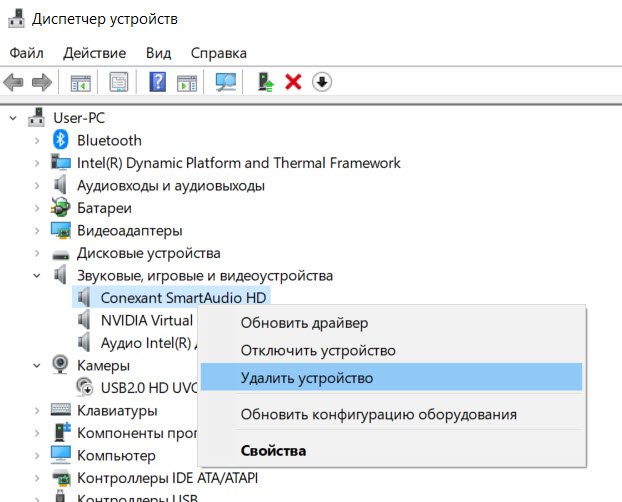
Task: Select the Дисковые устройства label
Action: 148,253
